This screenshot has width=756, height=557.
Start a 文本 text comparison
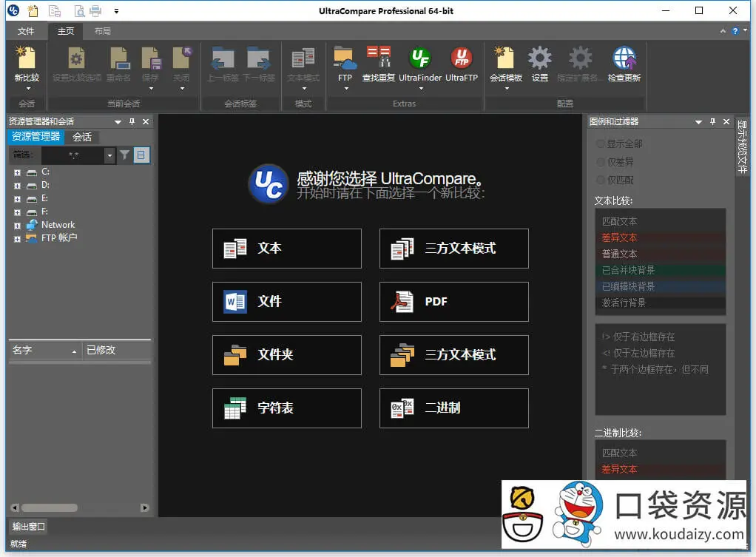[286, 249]
